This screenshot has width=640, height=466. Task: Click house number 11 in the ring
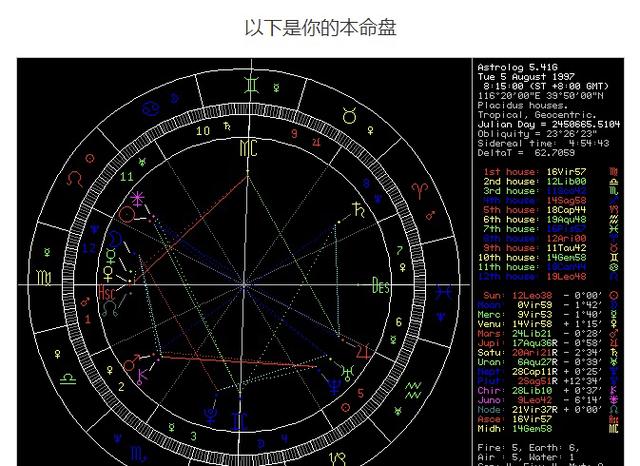coord(127,177)
